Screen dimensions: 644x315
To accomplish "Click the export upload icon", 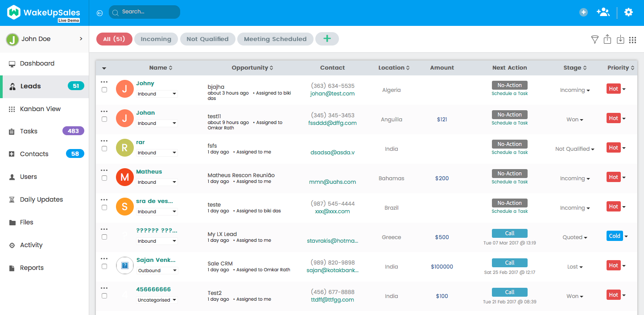I will click(607, 40).
